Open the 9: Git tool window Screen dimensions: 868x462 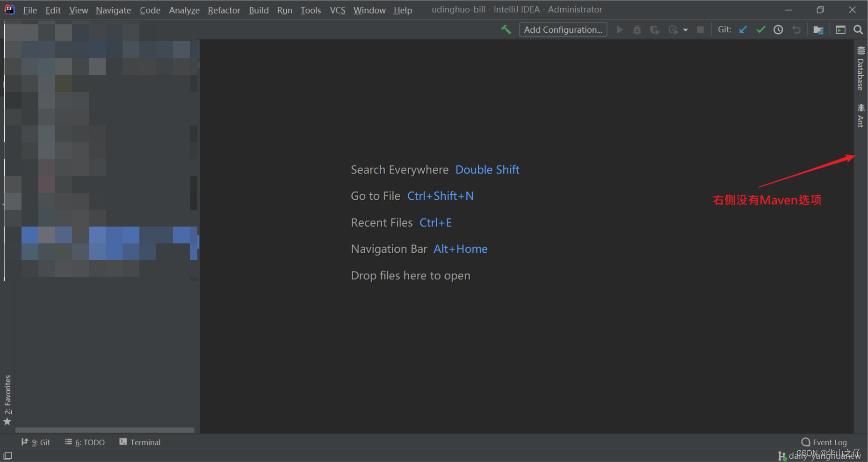(36, 442)
